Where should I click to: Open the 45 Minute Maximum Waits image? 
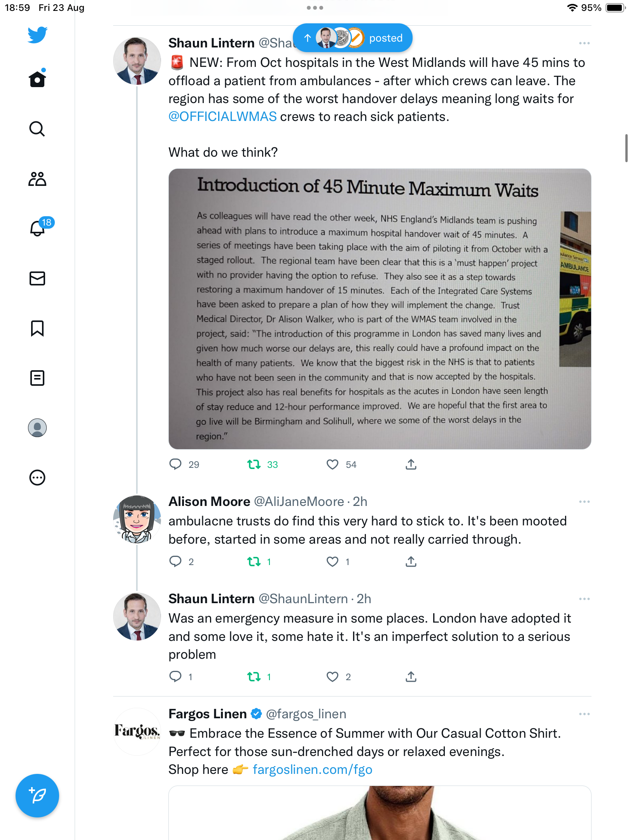coord(380,309)
